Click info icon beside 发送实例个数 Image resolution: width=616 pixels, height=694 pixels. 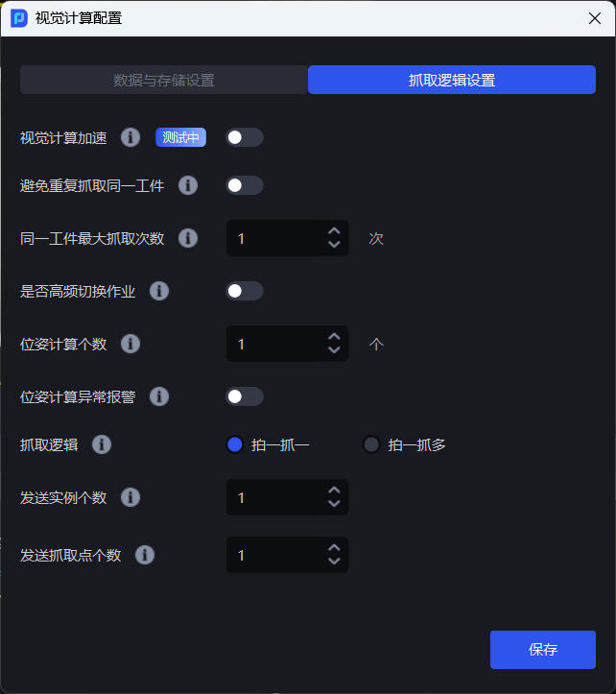[130, 497]
